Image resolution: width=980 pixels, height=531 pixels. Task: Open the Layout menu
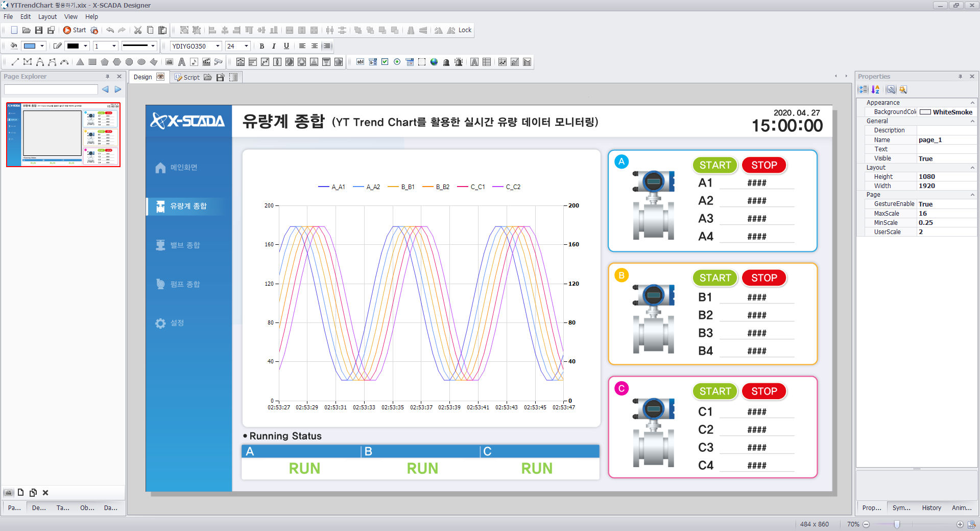[47, 17]
